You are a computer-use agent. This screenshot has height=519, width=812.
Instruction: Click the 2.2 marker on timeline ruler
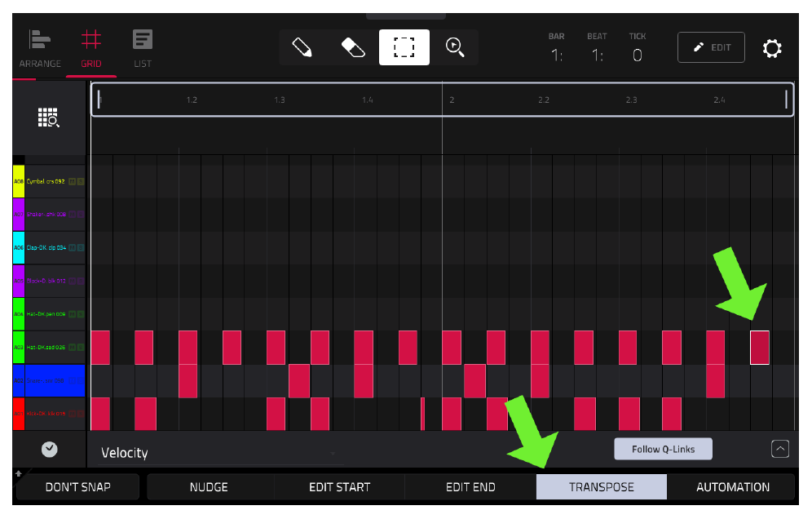[543, 100]
